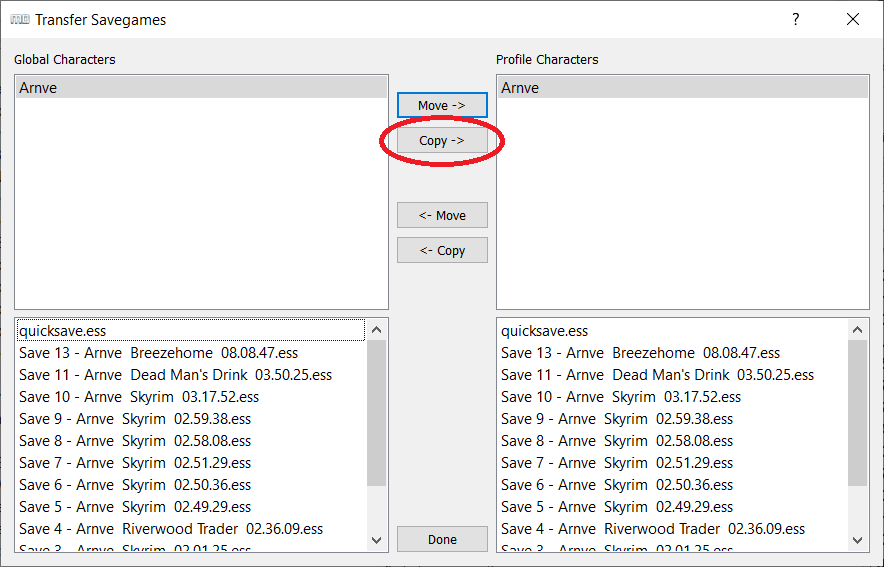The width and height of the screenshot is (884, 567).
Task: Select Save 13 Breezehome in profile saves
Action: (x=673, y=353)
